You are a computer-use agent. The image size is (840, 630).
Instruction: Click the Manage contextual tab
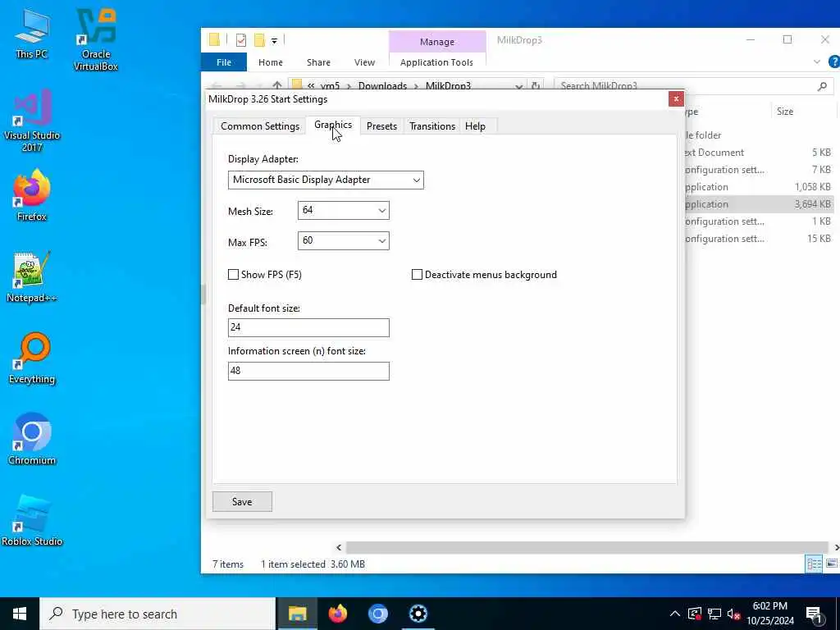pos(437,42)
